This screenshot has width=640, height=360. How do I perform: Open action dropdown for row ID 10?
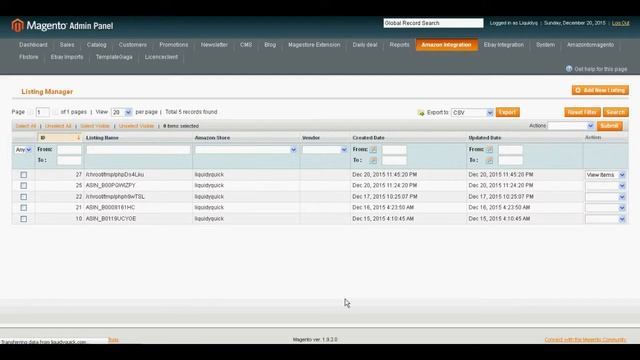click(x=605, y=219)
